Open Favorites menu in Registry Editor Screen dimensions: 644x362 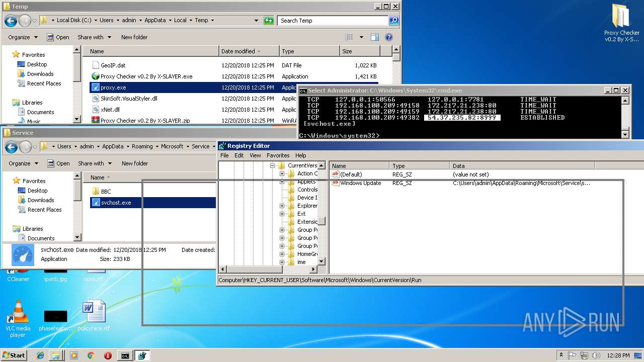tap(278, 155)
